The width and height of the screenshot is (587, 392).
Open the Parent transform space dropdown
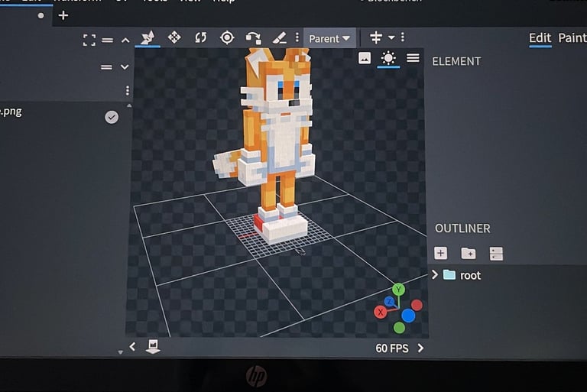coord(329,38)
